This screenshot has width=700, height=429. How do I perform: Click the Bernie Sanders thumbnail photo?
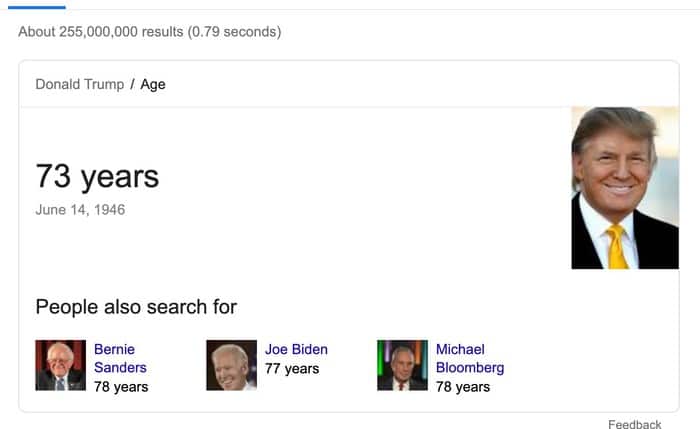[61, 365]
